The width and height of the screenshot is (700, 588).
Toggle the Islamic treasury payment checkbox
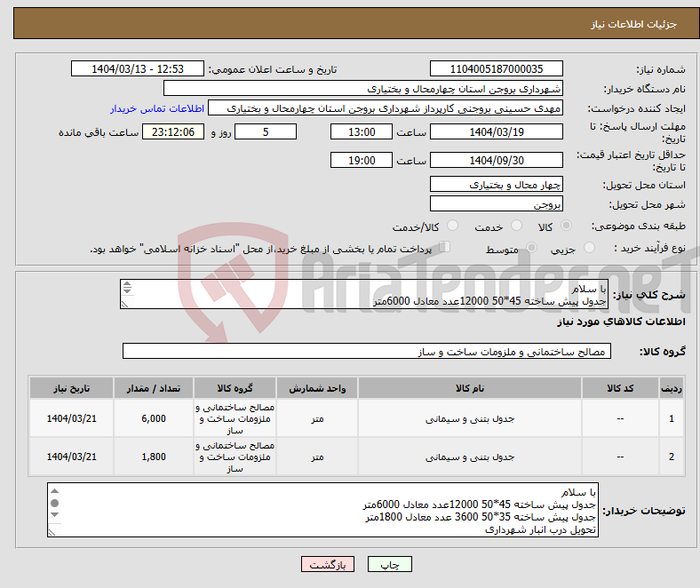click(445, 247)
